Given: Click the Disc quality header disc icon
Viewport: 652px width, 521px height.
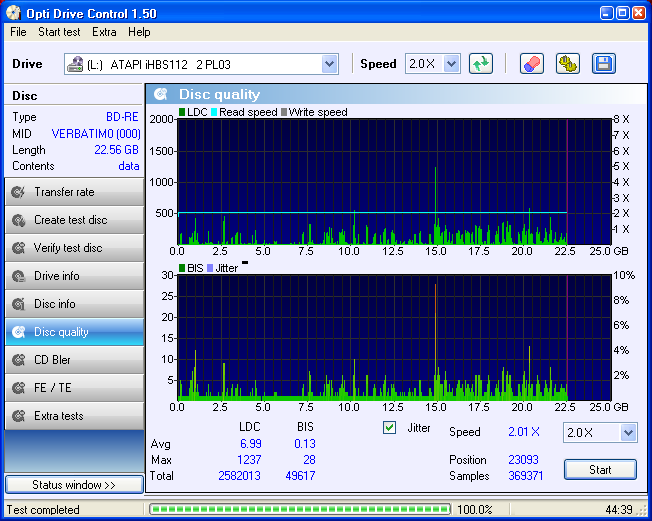Looking at the screenshot, I should pos(161,94).
